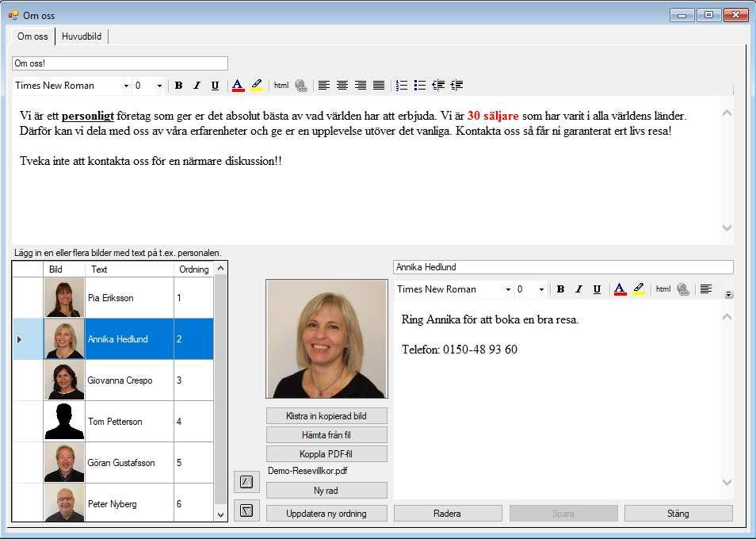Click the Annika Hedlund list cell
The image size is (756, 539).
click(129, 339)
